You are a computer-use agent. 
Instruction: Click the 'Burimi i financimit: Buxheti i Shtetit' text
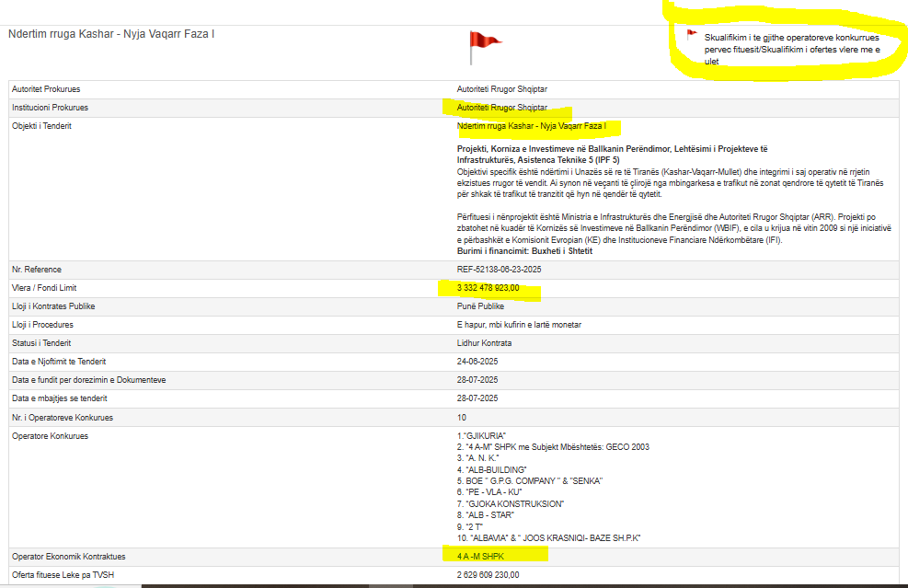(524, 251)
